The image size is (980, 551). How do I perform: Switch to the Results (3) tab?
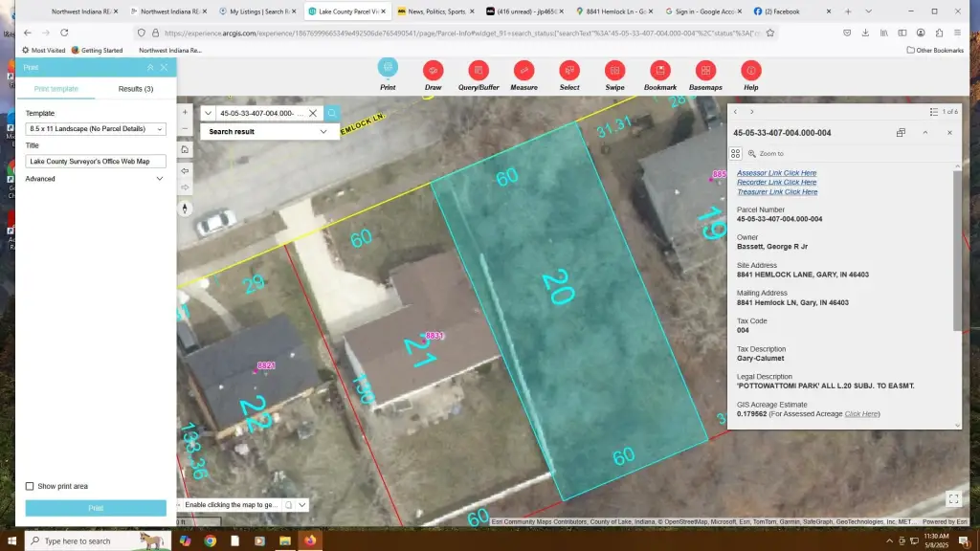coord(136,89)
